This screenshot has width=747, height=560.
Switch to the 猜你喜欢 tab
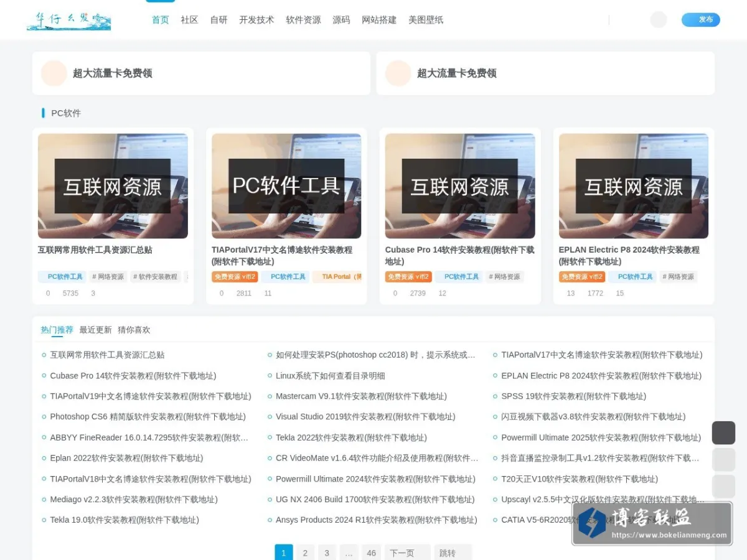coord(134,330)
